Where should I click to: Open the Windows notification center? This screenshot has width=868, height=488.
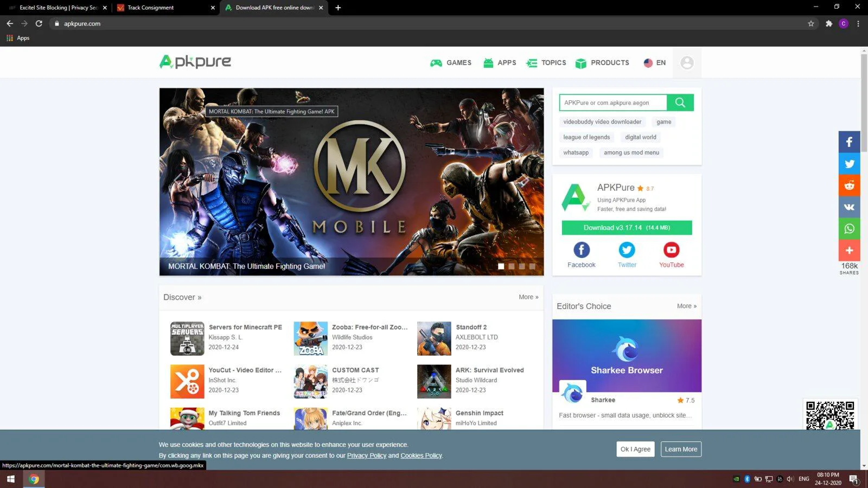click(853, 479)
